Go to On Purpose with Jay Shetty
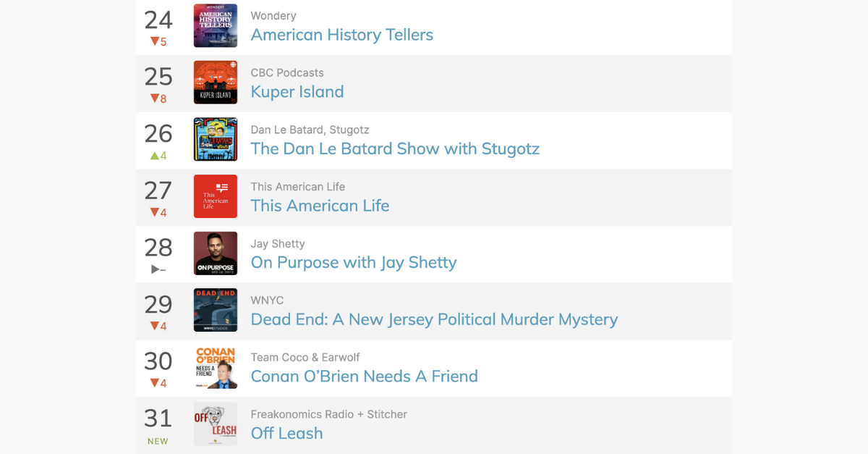The height and width of the screenshot is (454, 868). [354, 263]
